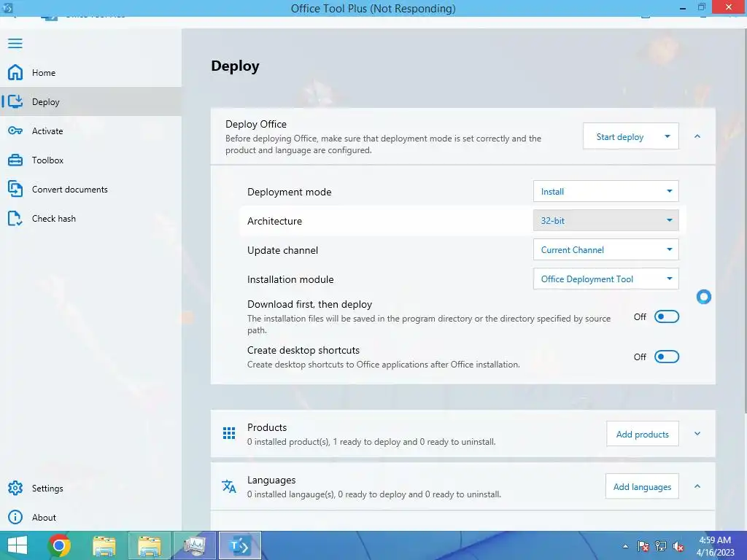Image resolution: width=747 pixels, height=560 pixels.
Task: Toggle Download first, then deploy switch
Action: coord(667,316)
